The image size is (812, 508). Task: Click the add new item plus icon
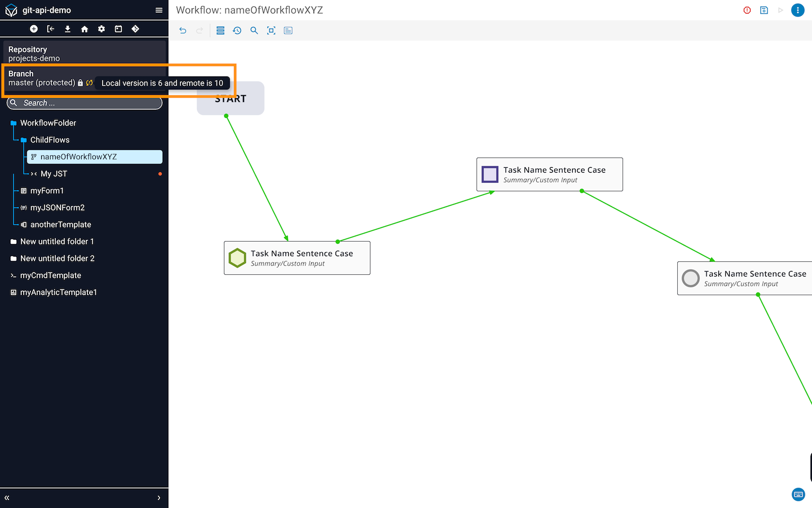pos(34,29)
